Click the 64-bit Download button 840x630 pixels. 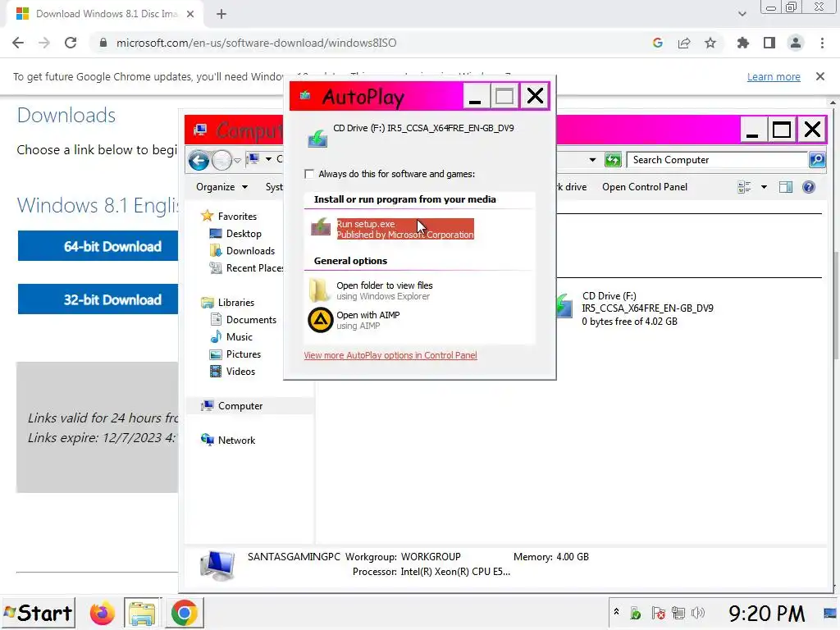(x=98, y=246)
